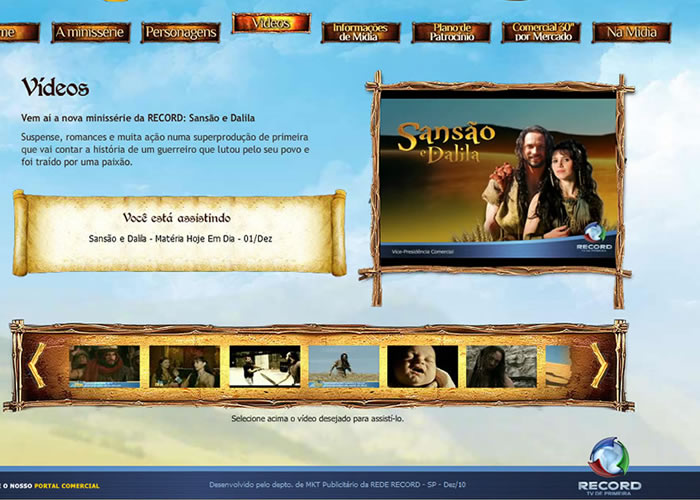This screenshot has width=700, height=500.
Task: Click the right gold carousel arrow
Action: click(599, 365)
